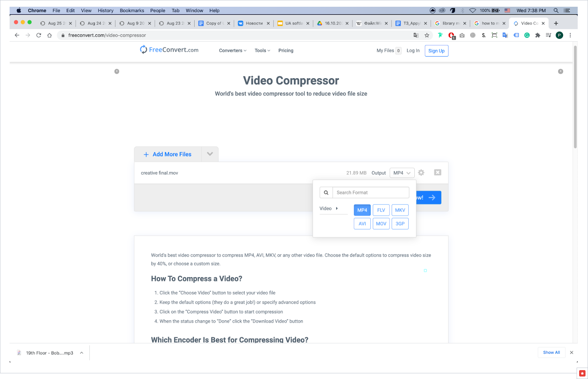
Task: Open Chrome extensions puzzle icon
Action: [538, 35]
